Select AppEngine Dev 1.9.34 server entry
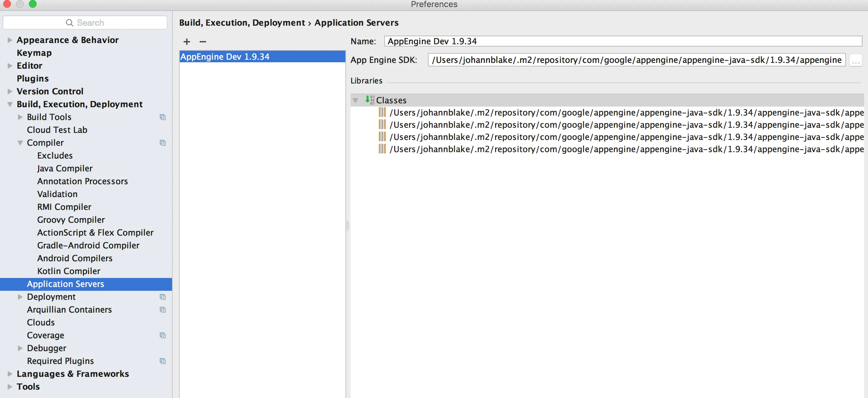This screenshot has width=868, height=398. (x=225, y=56)
